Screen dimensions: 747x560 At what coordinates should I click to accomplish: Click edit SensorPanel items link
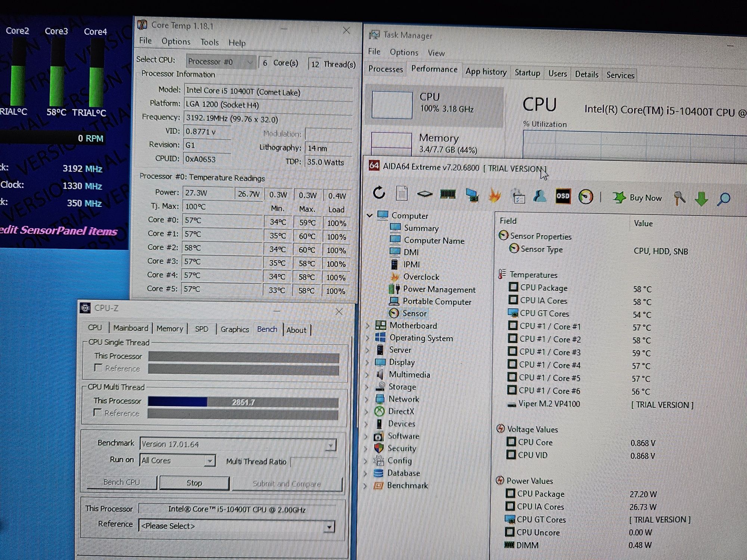[59, 230]
